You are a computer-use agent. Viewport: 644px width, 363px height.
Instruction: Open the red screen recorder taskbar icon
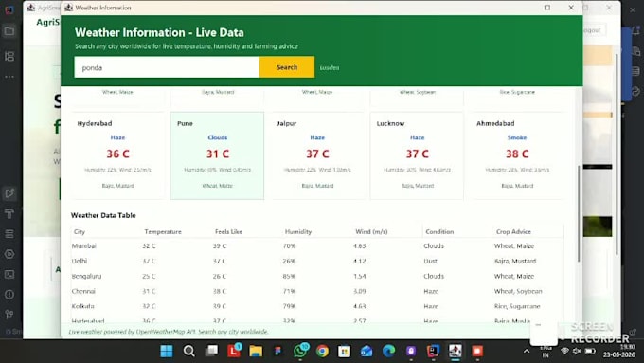(477, 351)
